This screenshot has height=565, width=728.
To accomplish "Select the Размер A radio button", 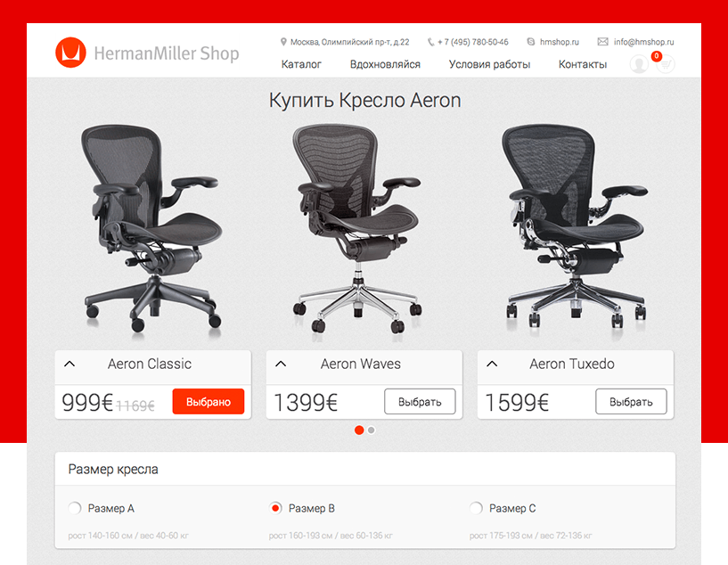I will coord(74,508).
